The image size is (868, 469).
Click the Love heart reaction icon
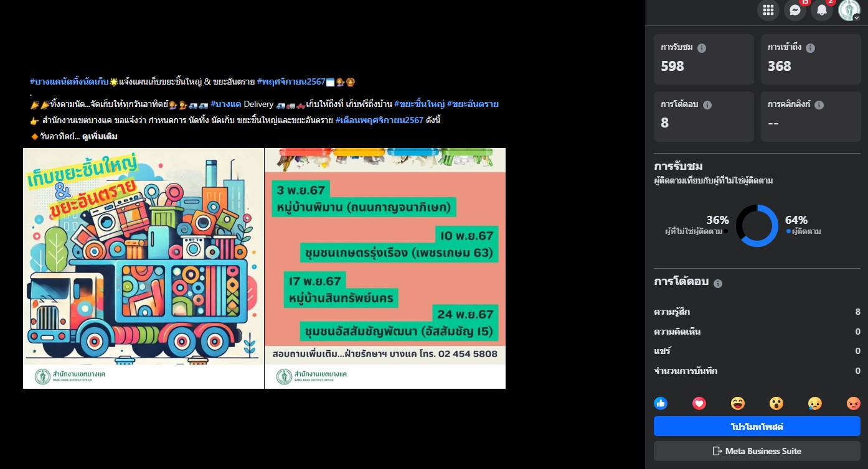pos(699,403)
